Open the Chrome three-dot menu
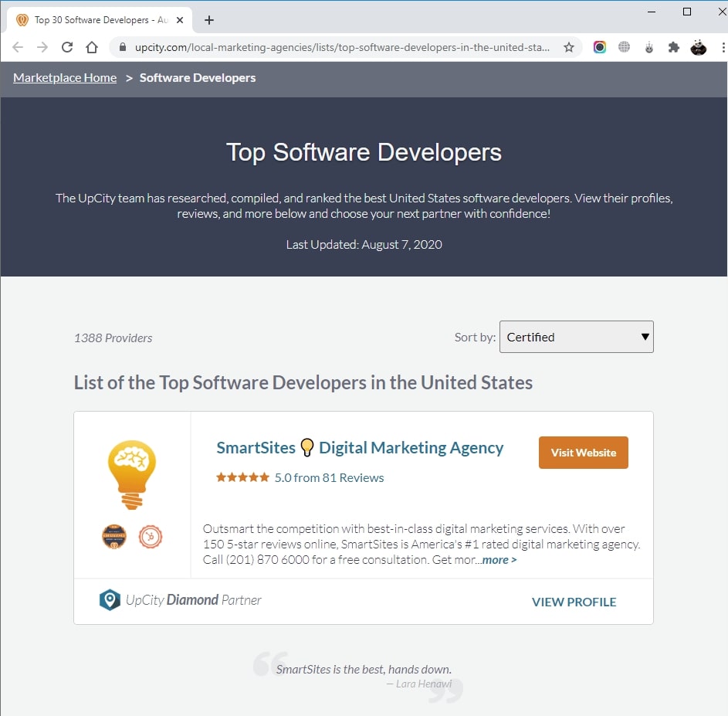The width and height of the screenshot is (728, 716). click(x=723, y=47)
